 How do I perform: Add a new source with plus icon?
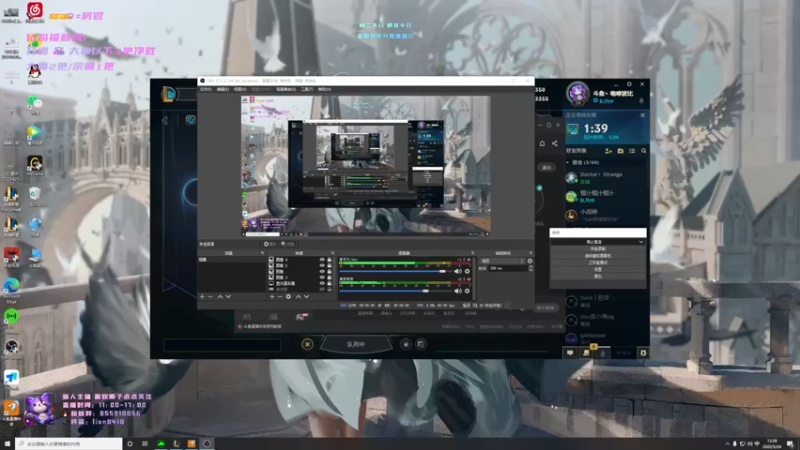coord(272,296)
